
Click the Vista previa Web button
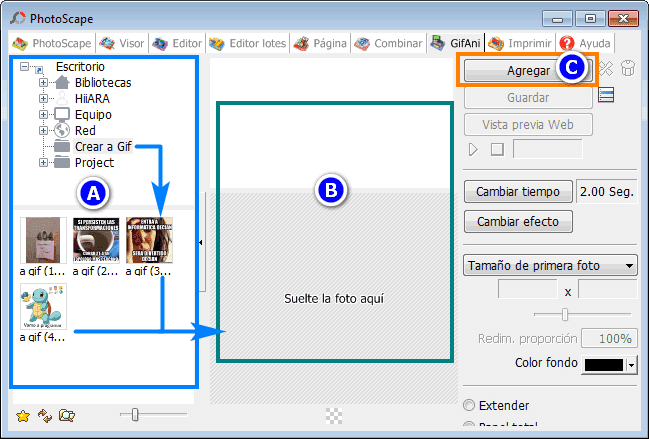click(528, 125)
